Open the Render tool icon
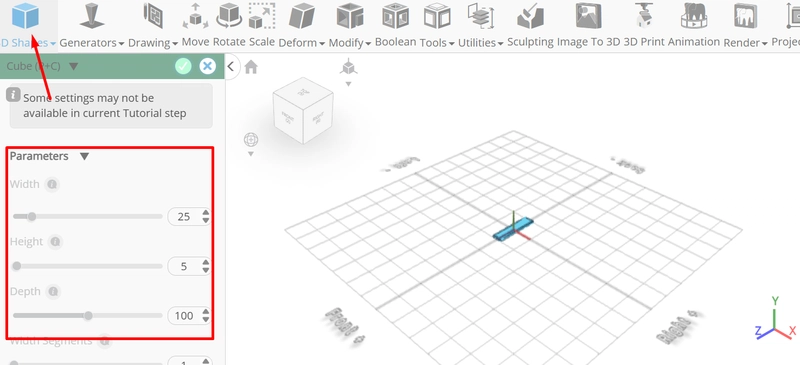 pyautogui.click(x=745, y=16)
